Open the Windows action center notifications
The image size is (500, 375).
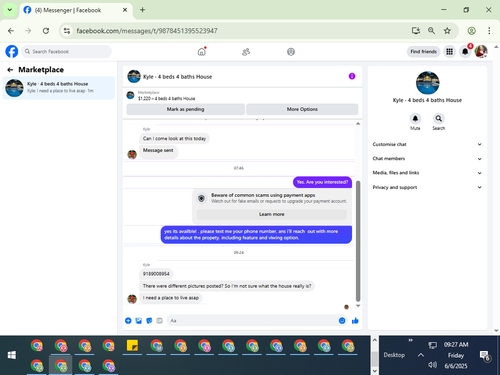pyautogui.click(x=484, y=355)
